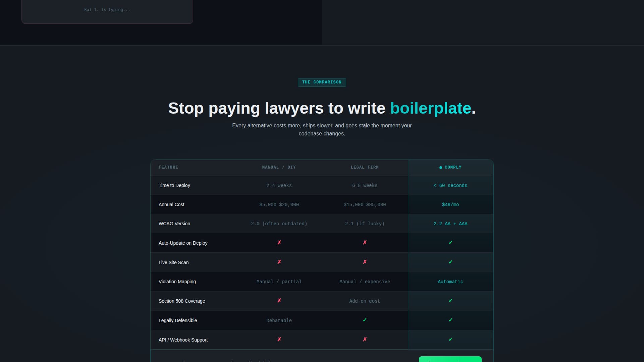Click the highlighted word "boilerplate" in the heading
This screenshot has height=362, width=644.
[x=431, y=108]
